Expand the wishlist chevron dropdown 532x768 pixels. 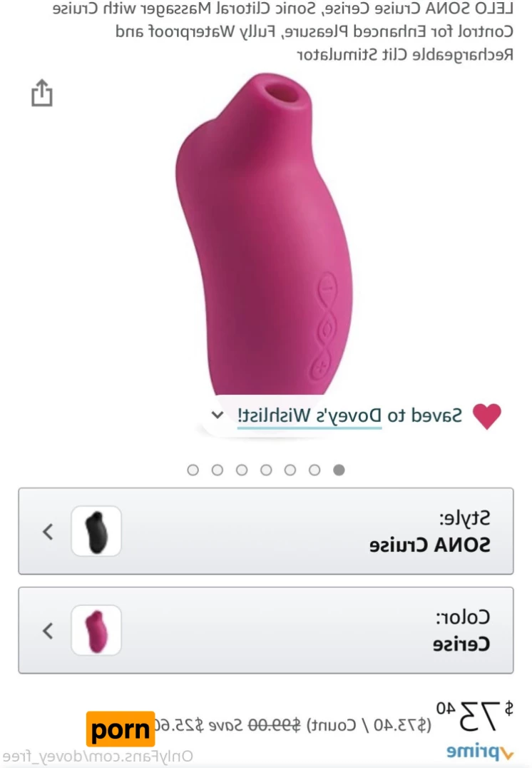coord(218,415)
